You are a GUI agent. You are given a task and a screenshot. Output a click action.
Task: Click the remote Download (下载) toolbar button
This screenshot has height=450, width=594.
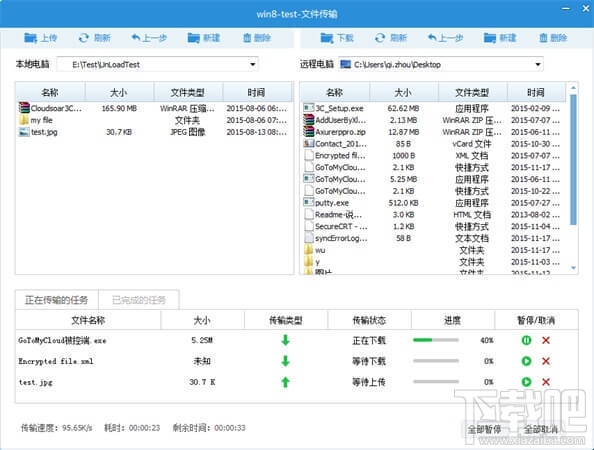click(337, 38)
